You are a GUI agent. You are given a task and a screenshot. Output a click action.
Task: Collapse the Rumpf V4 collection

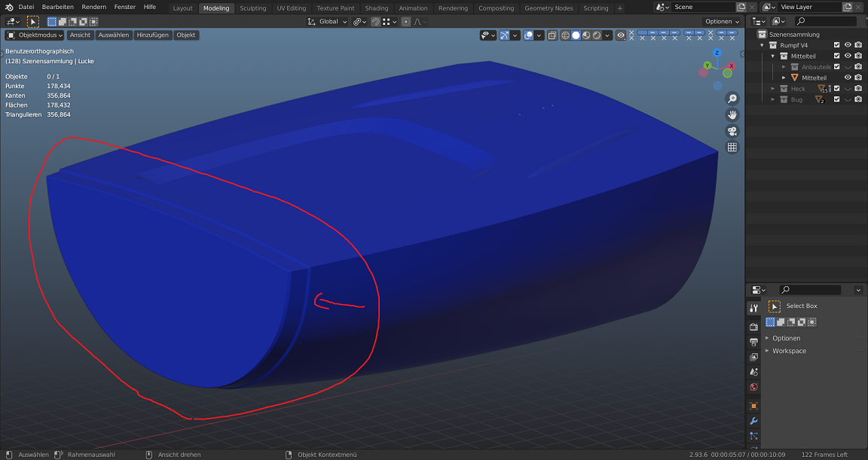pyautogui.click(x=763, y=45)
